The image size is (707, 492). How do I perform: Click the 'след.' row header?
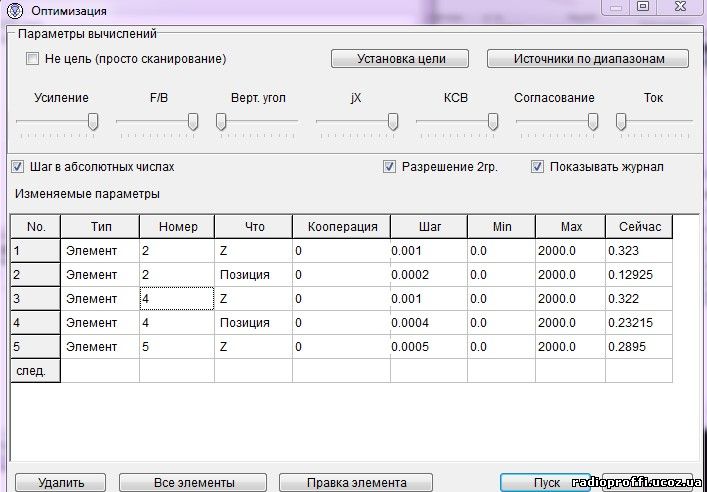pos(36,371)
